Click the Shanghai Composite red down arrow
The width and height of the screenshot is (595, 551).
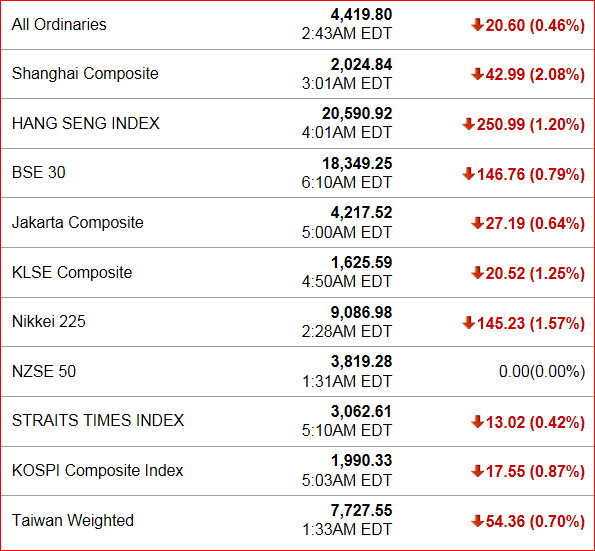point(477,74)
